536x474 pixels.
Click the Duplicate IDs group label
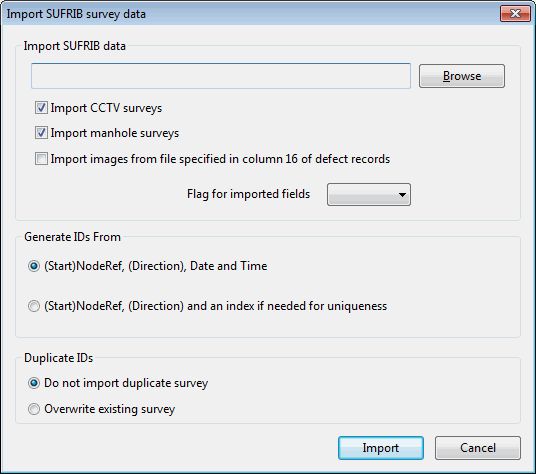pos(58,358)
